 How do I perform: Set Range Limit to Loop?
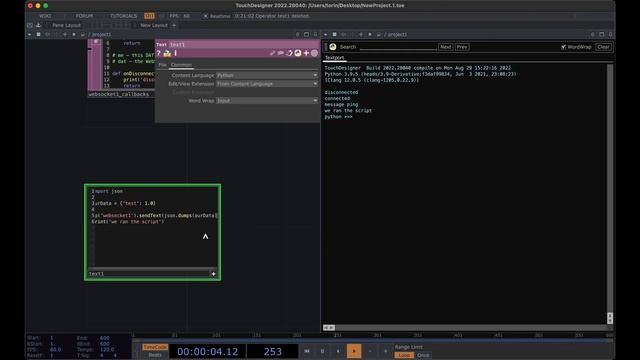point(404,355)
